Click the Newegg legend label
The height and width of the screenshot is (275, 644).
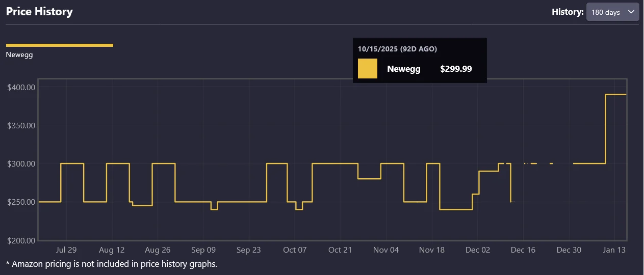tap(19, 54)
